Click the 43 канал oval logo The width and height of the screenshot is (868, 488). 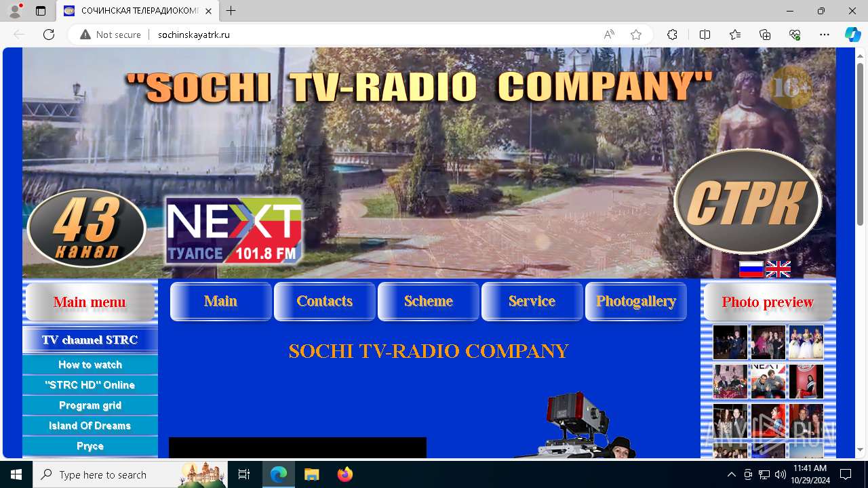pyautogui.click(x=87, y=228)
